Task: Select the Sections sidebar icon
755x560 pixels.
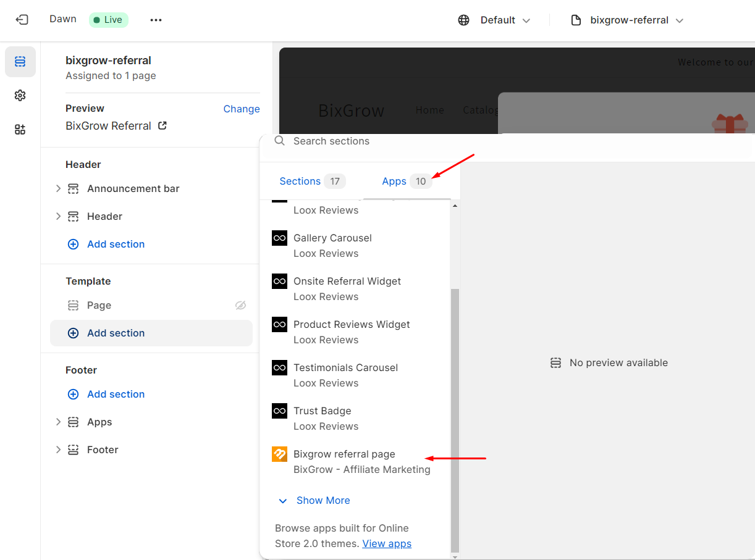Action: pos(20,62)
